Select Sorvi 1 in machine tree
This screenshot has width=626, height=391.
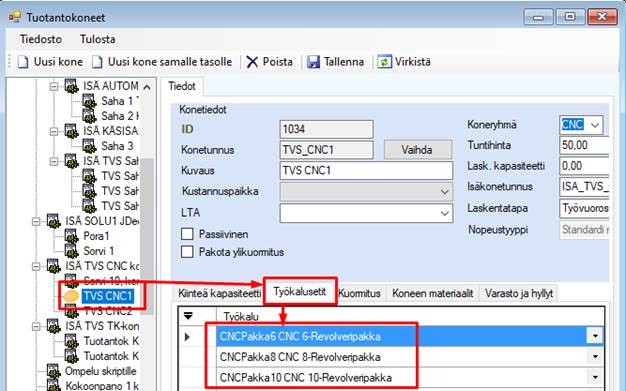click(x=99, y=251)
